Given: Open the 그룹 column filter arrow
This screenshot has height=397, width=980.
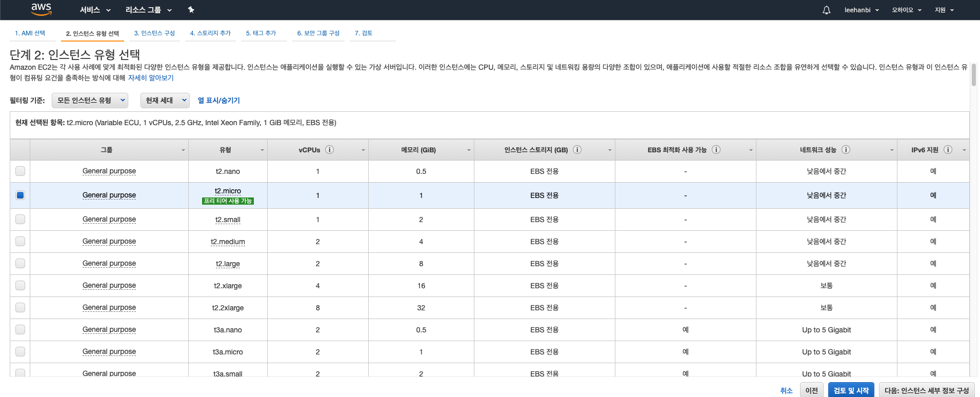Looking at the screenshot, I should 183,150.
